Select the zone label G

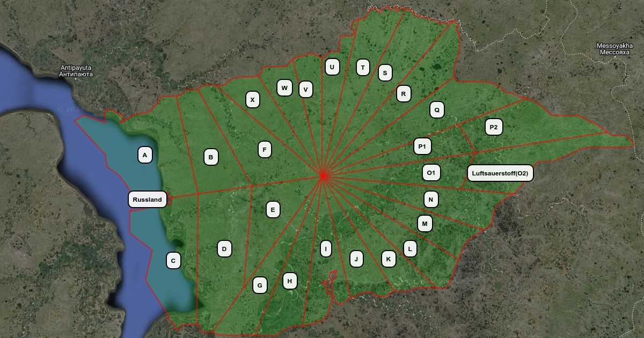[260, 285]
